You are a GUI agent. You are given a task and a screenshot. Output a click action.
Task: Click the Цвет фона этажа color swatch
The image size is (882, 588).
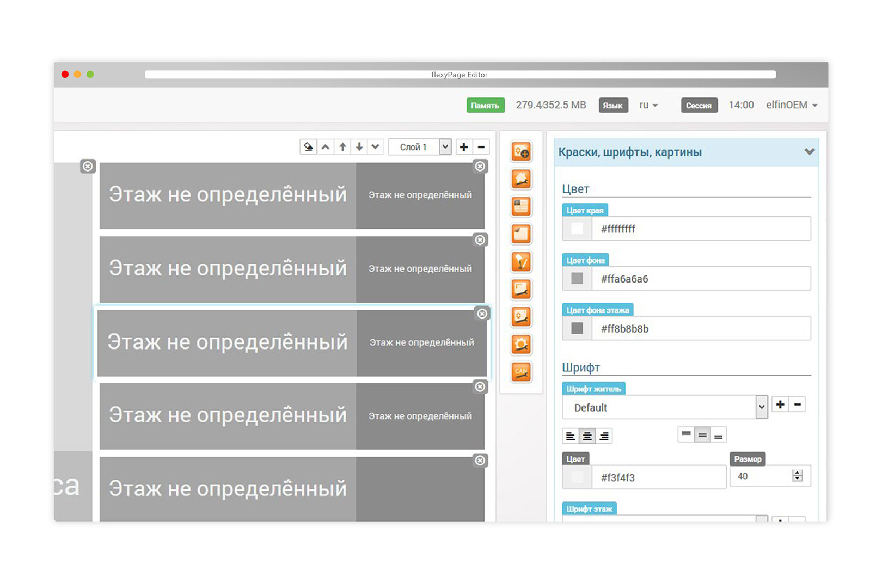point(577,328)
